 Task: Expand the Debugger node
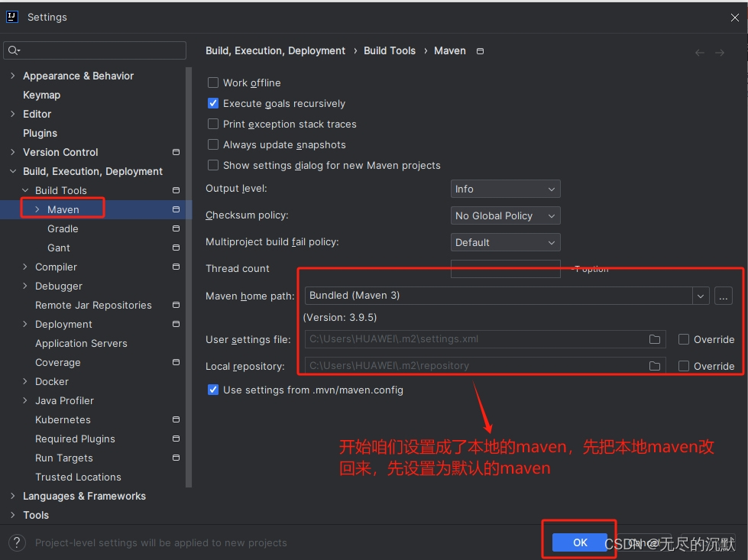(25, 286)
